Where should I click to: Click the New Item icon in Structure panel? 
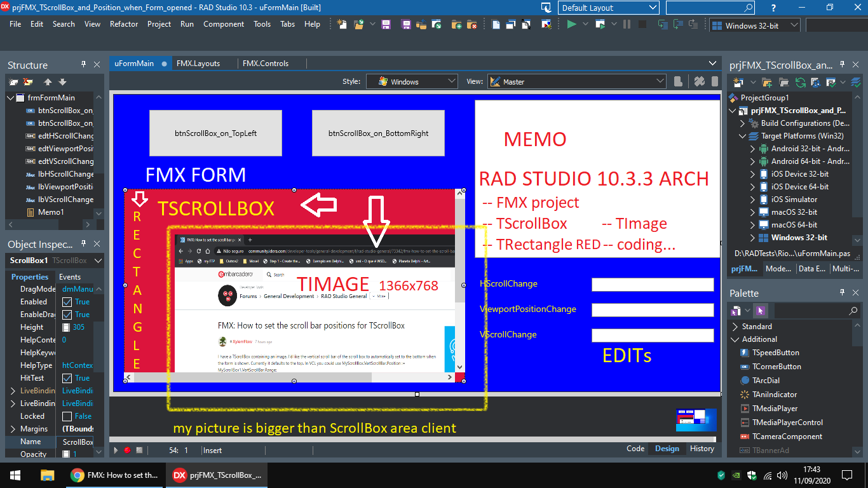click(x=13, y=82)
